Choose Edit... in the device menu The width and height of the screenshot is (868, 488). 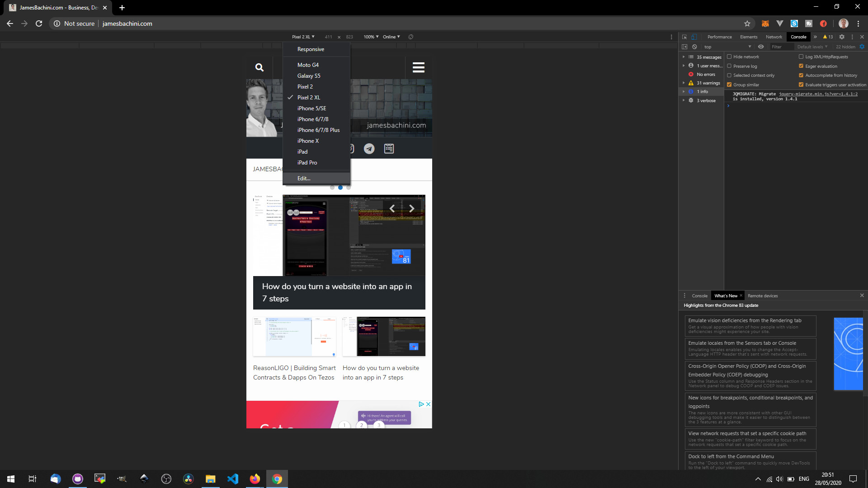pyautogui.click(x=304, y=178)
